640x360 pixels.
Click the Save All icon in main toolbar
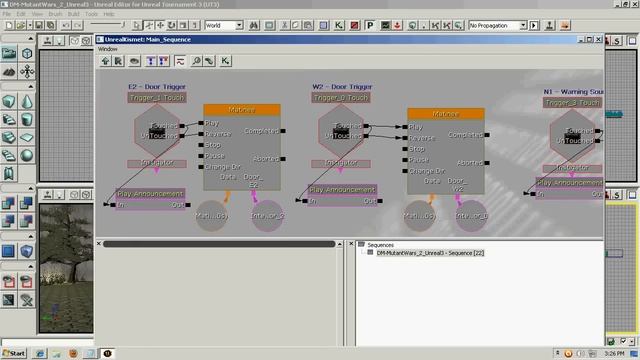(51, 25)
